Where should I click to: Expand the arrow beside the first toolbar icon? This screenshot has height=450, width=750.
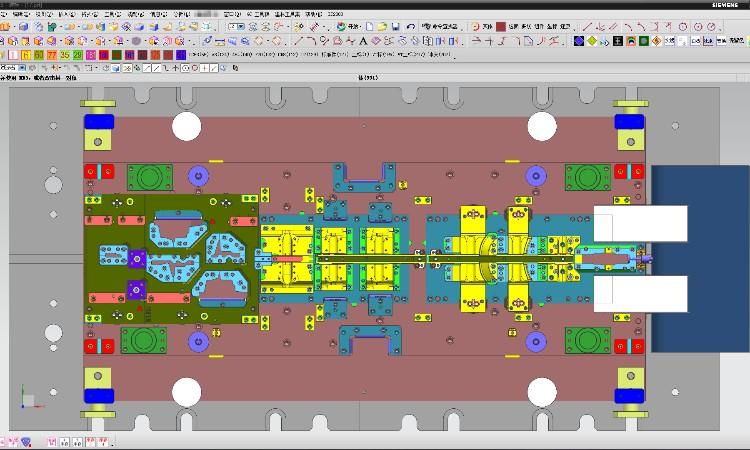[x=16, y=26]
